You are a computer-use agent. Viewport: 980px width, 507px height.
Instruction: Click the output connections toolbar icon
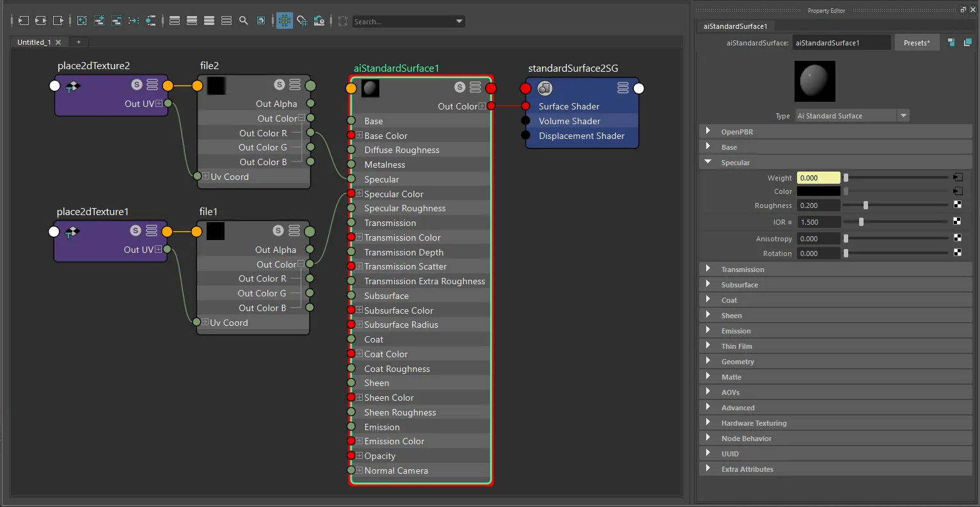pos(58,21)
